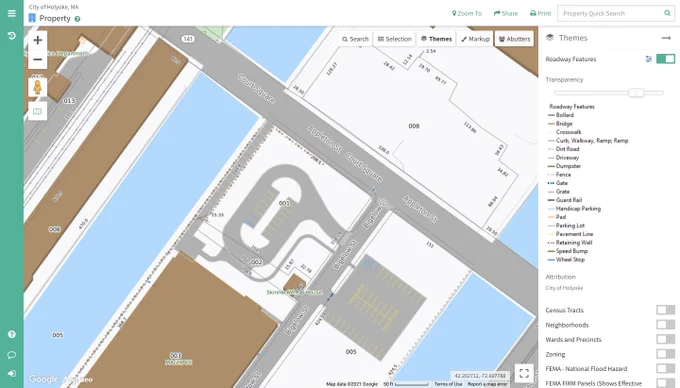This screenshot has width=680, height=388.
Task: Click the Property help question mark
Action: (77, 19)
